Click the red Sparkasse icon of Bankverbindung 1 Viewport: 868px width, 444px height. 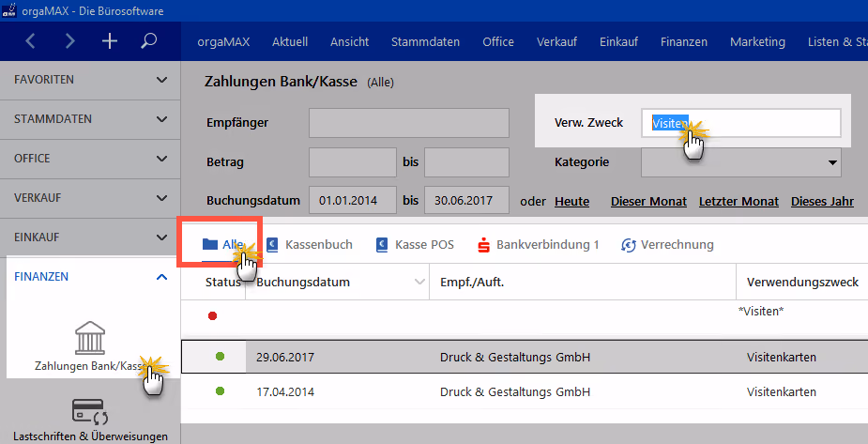(483, 245)
